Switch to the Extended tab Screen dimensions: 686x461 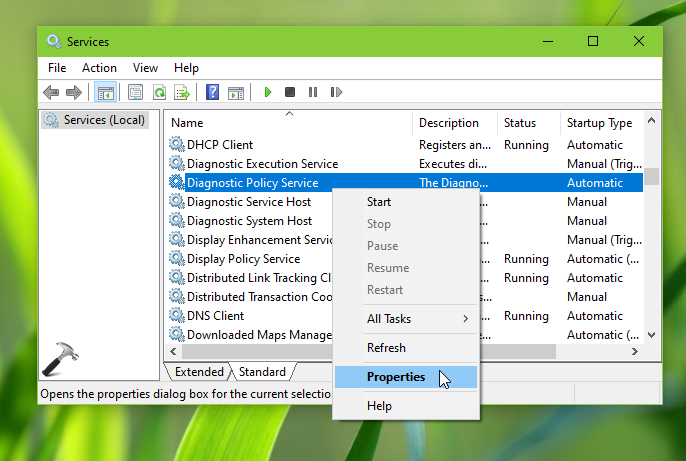(x=198, y=372)
